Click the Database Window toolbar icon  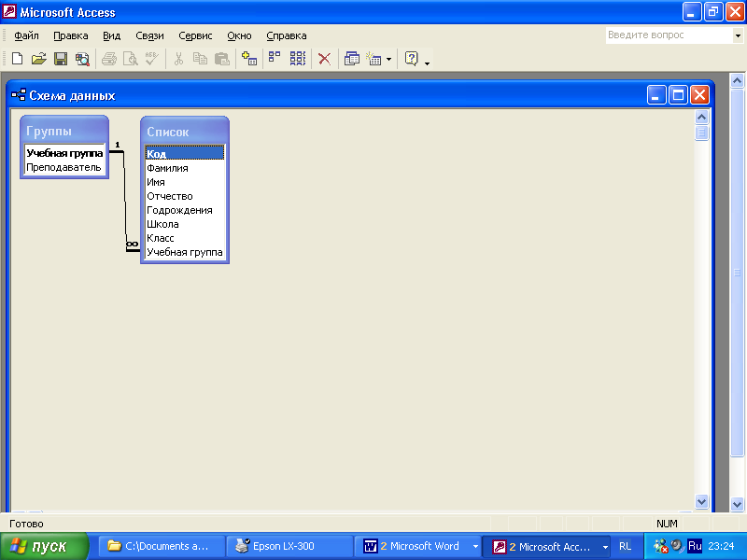[x=352, y=59]
